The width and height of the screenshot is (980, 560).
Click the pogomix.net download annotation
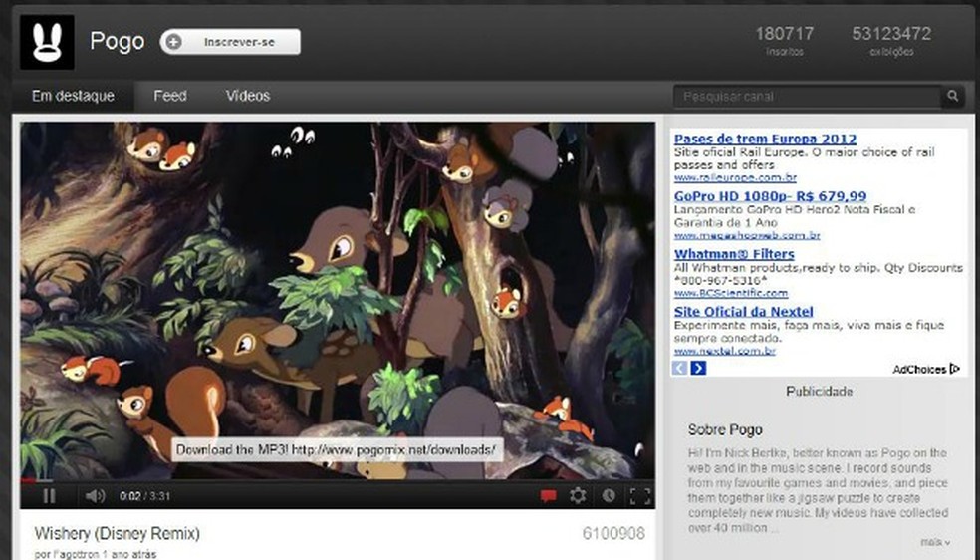tap(337, 450)
